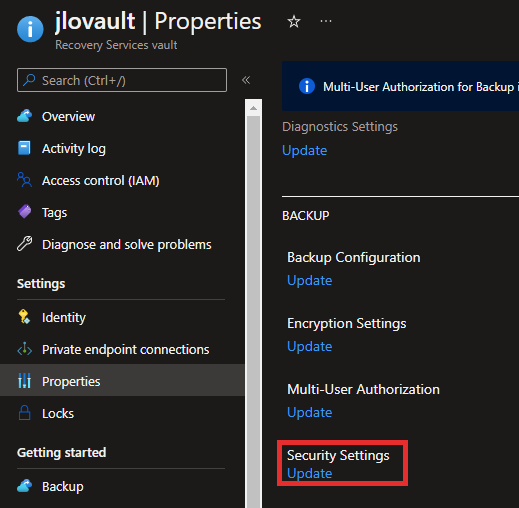Screen dimensions: 519x508
Task: Click the sidebar scrollbar track
Action: (x=253, y=312)
